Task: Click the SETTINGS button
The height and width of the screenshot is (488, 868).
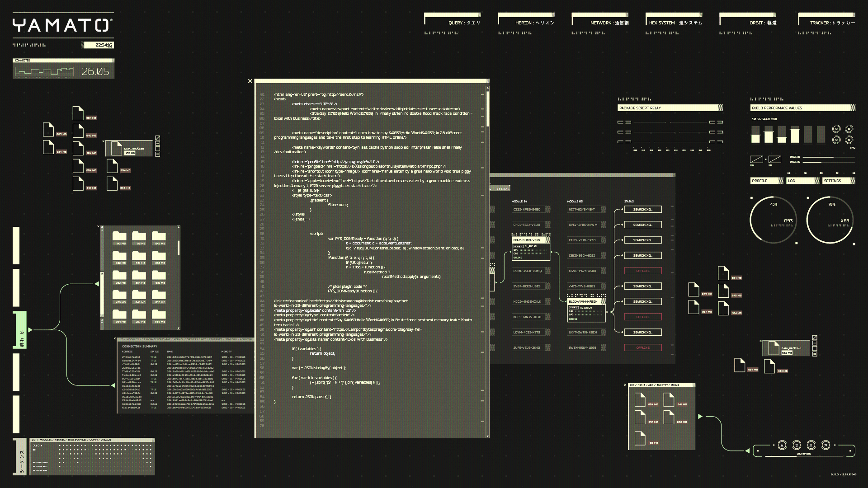Action: pyautogui.click(x=839, y=181)
